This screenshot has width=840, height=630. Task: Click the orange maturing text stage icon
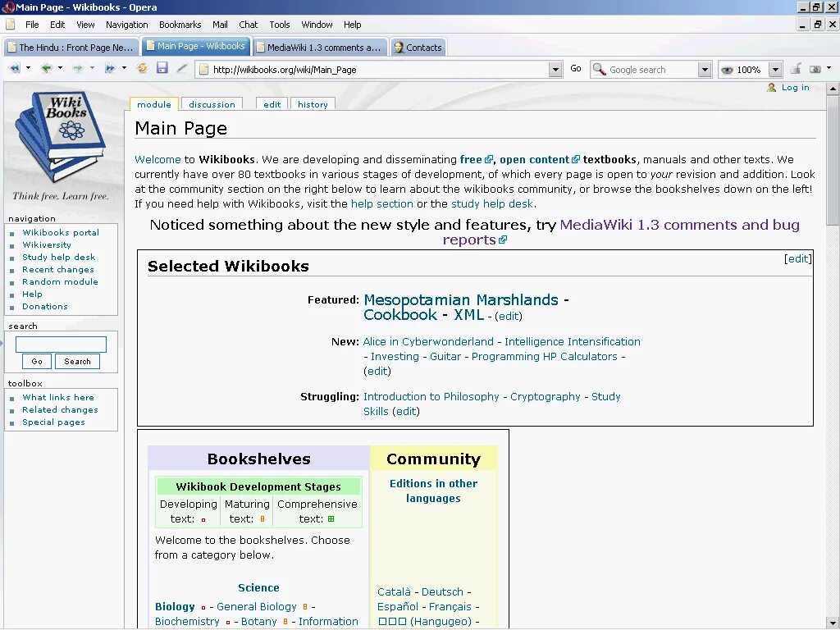[x=262, y=518]
